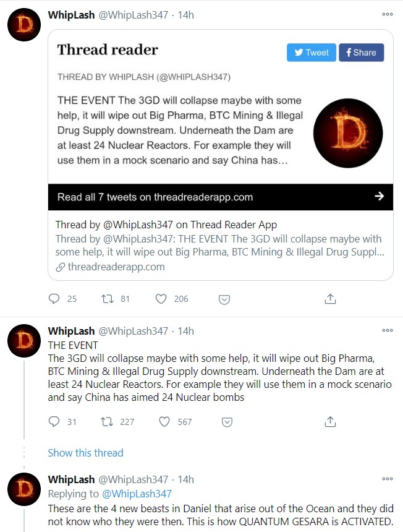Click the blue Tweet button in card
The height and width of the screenshot is (532, 403).
[311, 53]
